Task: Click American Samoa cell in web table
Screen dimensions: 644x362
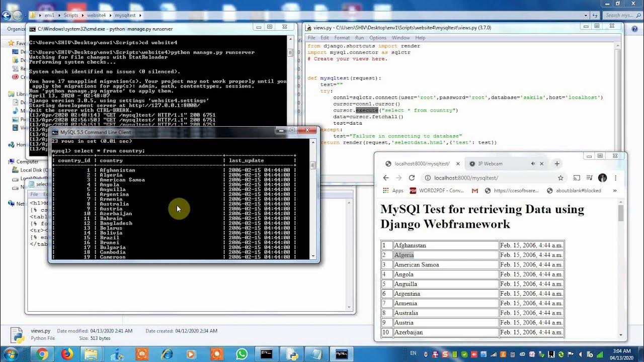Action: point(446,264)
